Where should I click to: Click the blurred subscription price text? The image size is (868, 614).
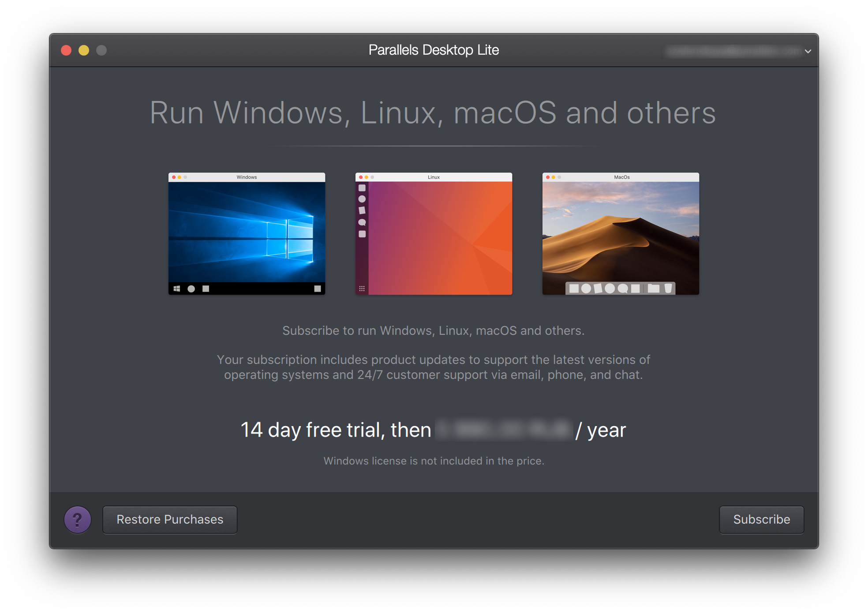[x=503, y=430]
